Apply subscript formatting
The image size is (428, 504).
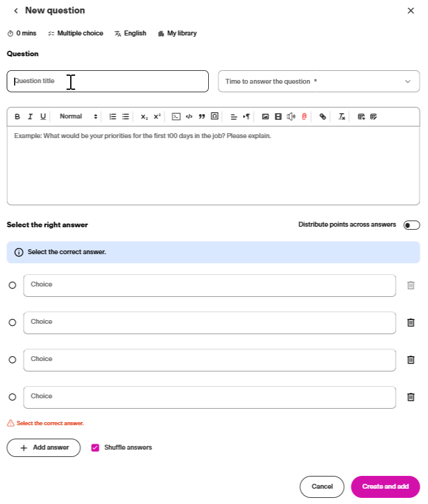144,117
